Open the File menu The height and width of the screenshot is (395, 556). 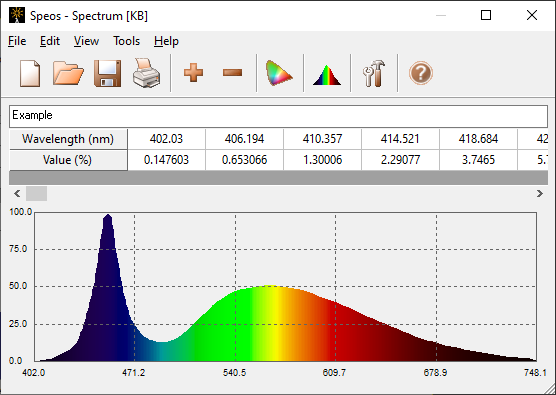click(x=17, y=41)
